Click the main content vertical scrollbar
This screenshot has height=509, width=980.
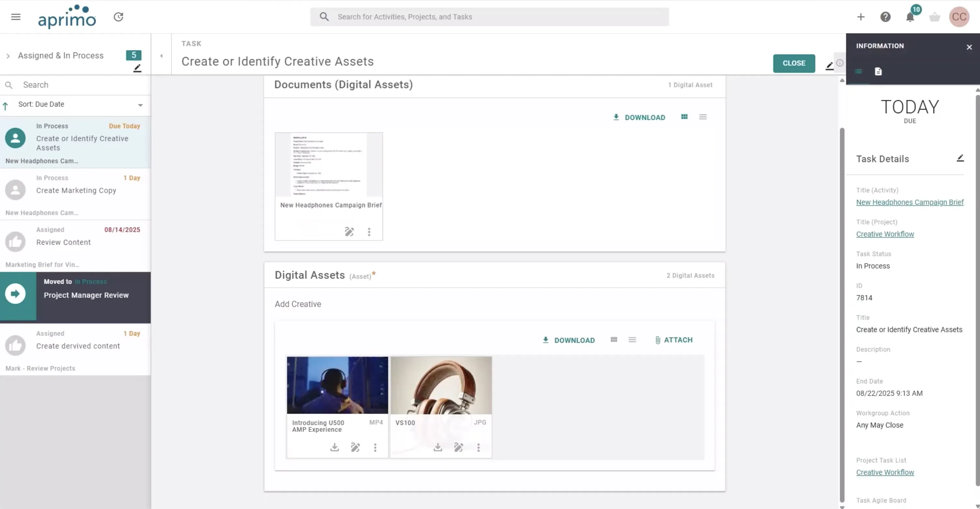pyautogui.click(x=842, y=316)
